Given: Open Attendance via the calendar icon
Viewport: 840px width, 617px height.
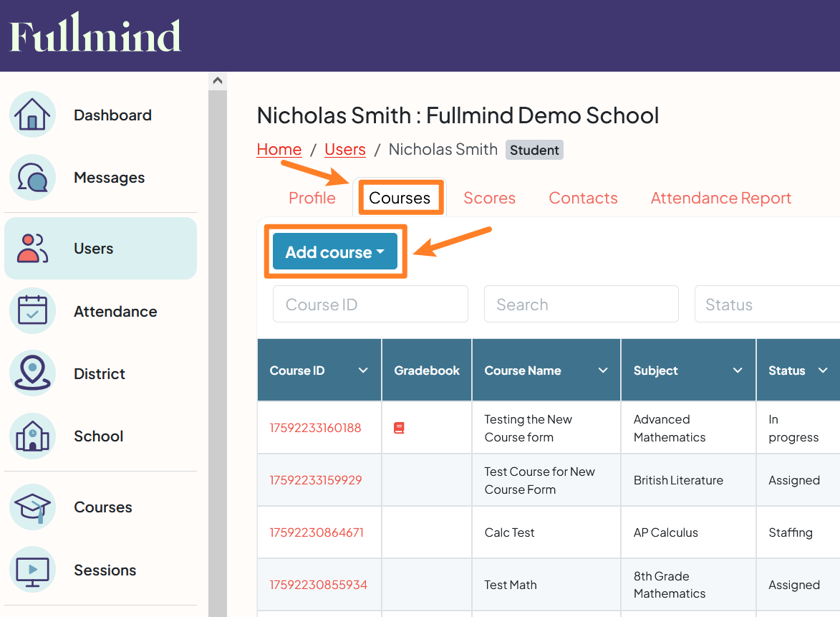Looking at the screenshot, I should 32,311.
